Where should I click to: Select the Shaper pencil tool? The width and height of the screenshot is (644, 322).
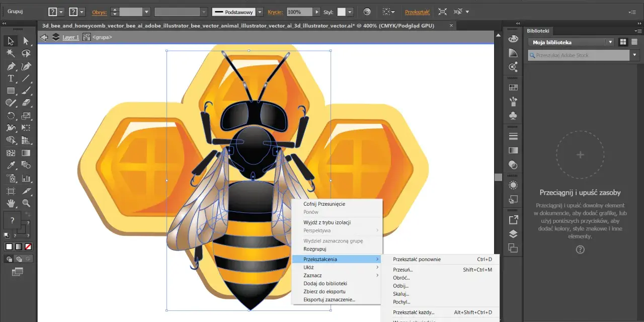[11, 103]
